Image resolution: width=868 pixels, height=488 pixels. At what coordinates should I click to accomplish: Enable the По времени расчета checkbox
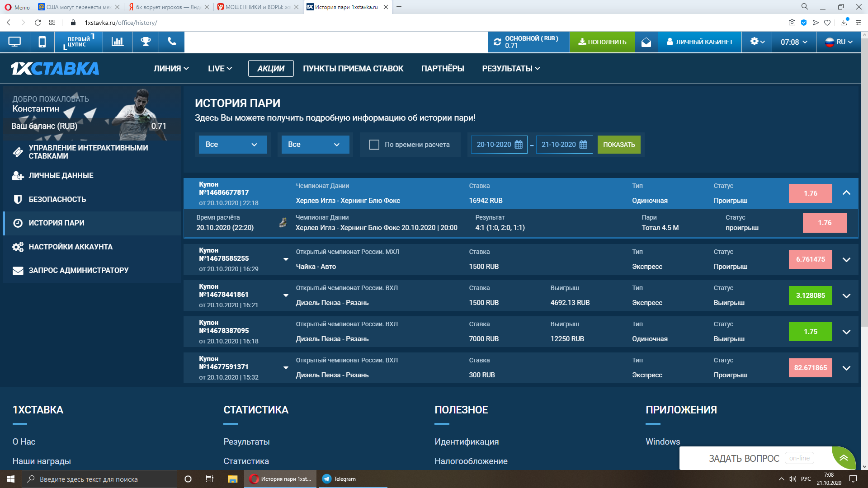[x=374, y=145]
